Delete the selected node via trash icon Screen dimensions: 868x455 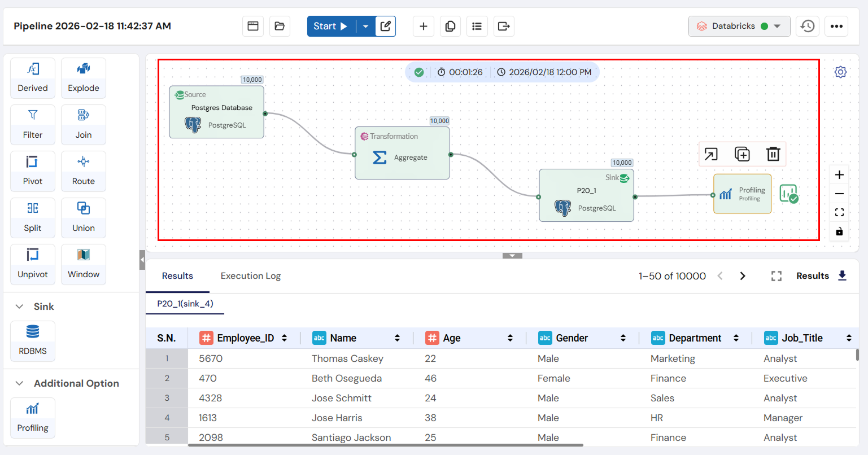[x=773, y=154]
